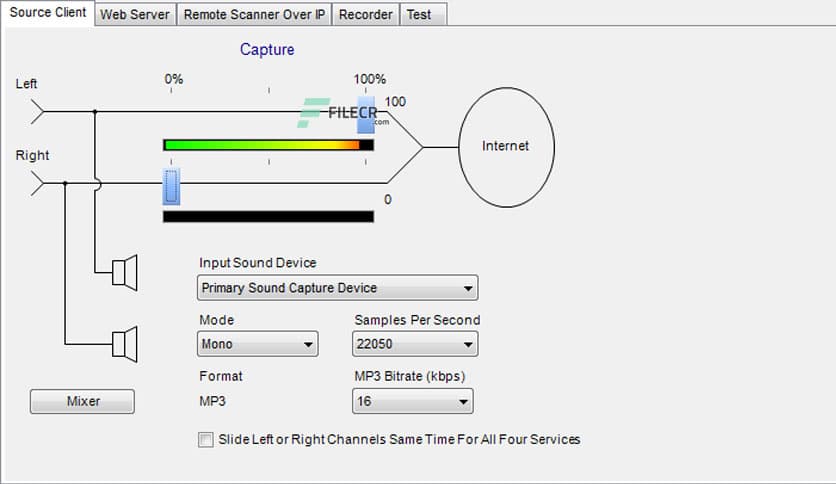836x484 pixels.
Task: Switch to the Web Server tab
Action: 136,14
